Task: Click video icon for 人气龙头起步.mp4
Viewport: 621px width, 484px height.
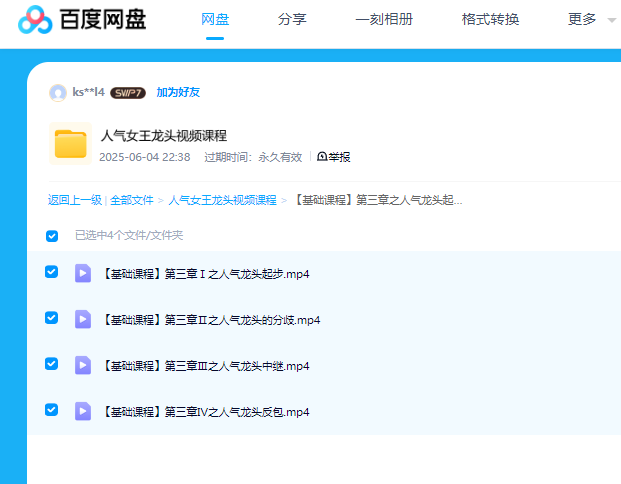Action: tap(83, 273)
